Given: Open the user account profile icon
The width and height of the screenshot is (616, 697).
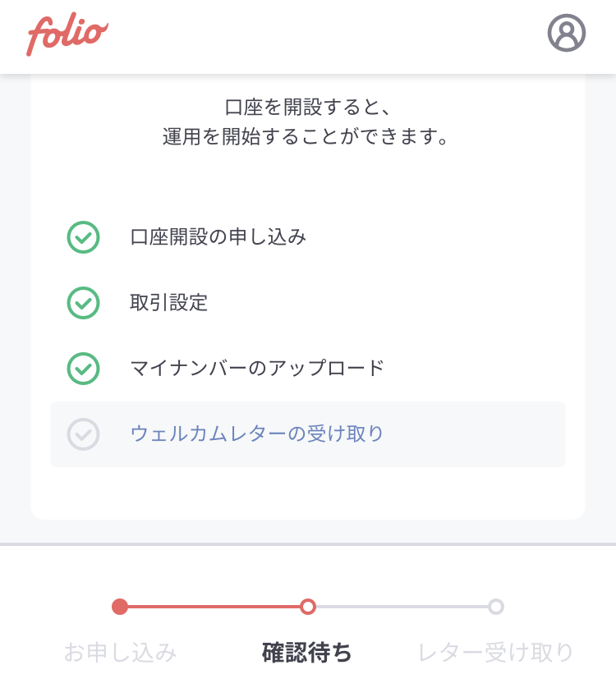Looking at the screenshot, I should [566, 33].
